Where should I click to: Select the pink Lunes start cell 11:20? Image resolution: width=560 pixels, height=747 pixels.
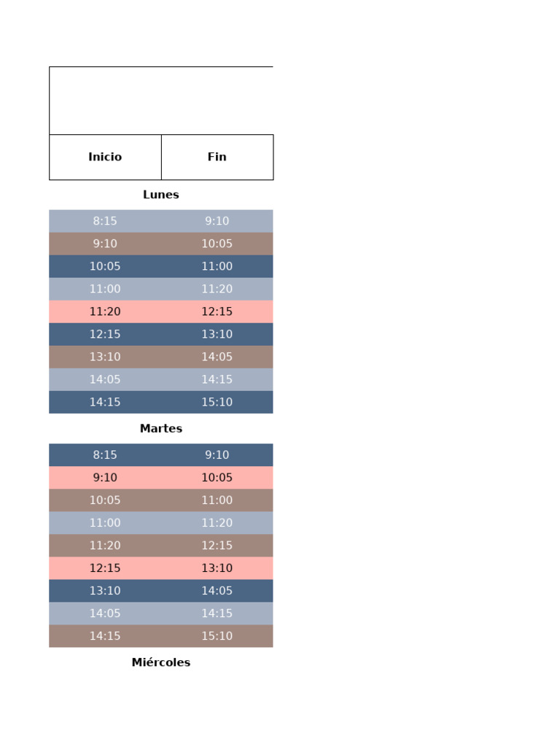[105, 311]
